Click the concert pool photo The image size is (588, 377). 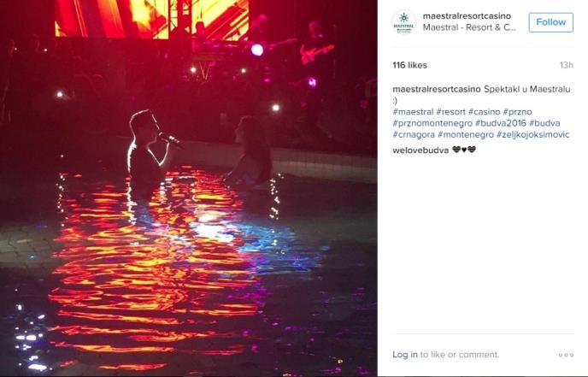(189, 188)
